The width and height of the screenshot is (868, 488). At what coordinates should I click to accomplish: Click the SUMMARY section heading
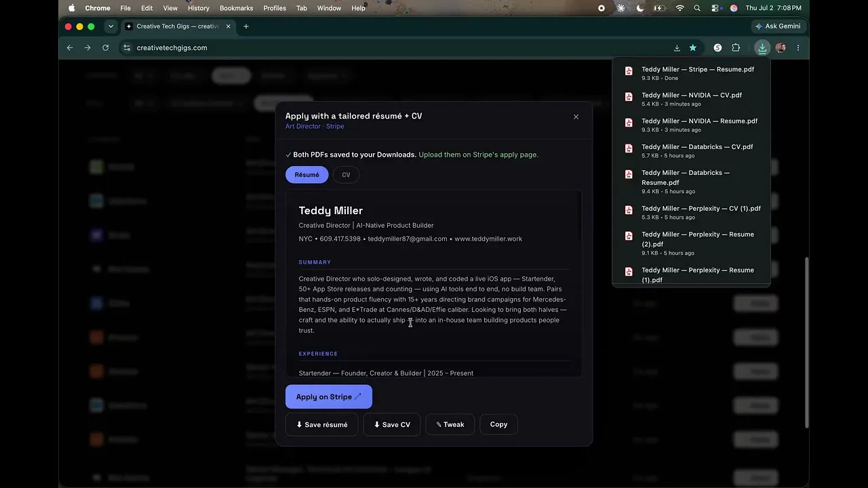pos(315,262)
